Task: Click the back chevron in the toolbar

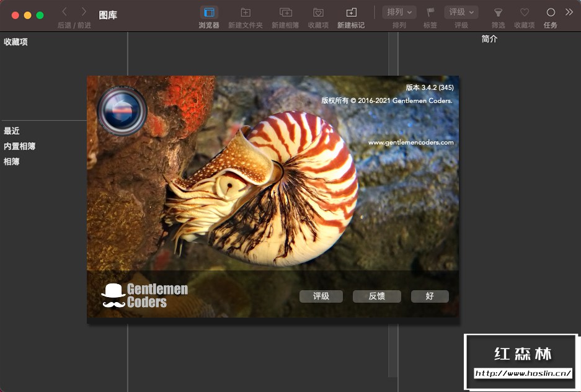Action: tap(64, 12)
